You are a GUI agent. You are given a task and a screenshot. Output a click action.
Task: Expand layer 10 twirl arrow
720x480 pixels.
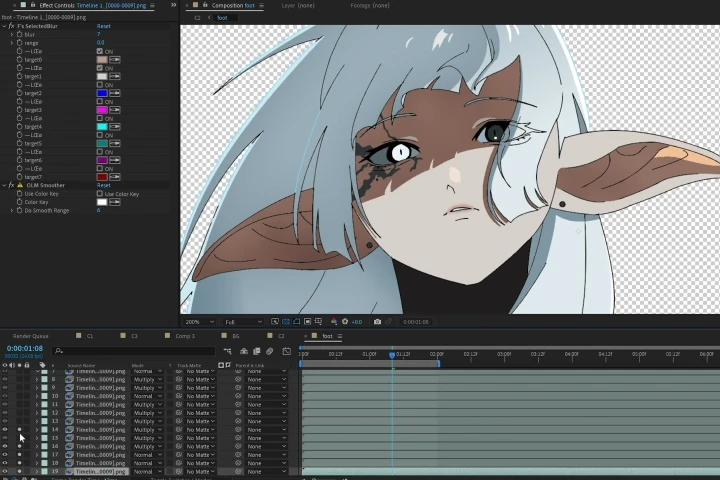pyautogui.click(x=37, y=396)
